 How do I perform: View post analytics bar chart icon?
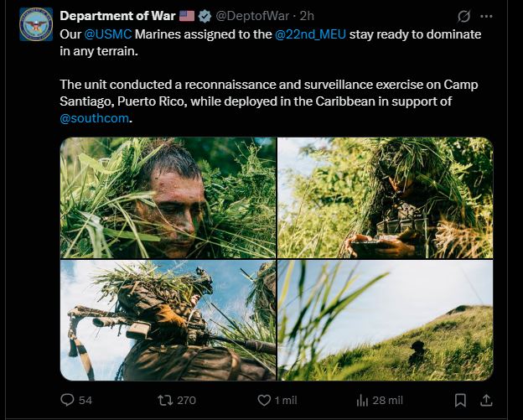pyautogui.click(x=364, y=400)
